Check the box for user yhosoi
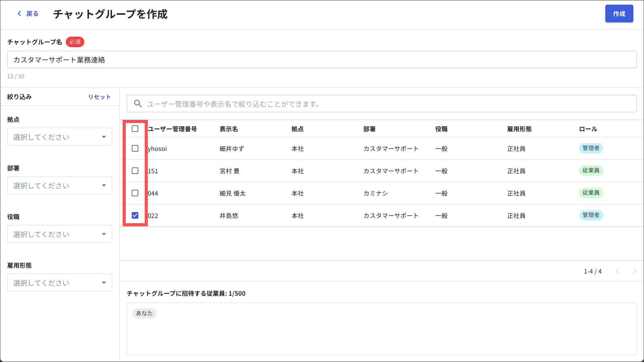This screenshot has width=644, height=362. [135, 148]
